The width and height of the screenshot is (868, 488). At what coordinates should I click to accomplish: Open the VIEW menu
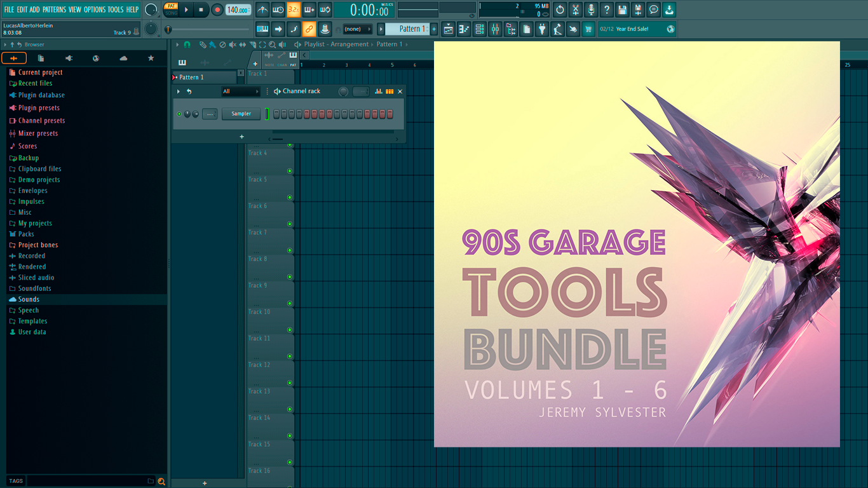click(75, 10)
